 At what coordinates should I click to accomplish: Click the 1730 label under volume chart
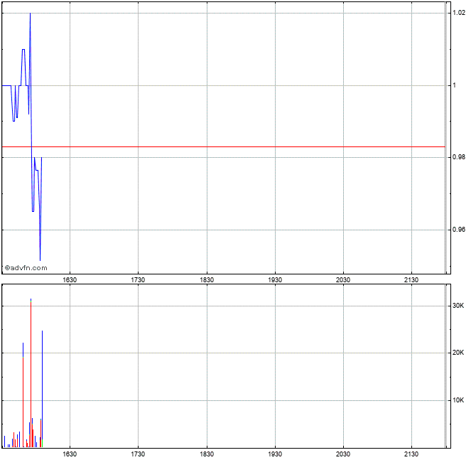coord(138,454)
